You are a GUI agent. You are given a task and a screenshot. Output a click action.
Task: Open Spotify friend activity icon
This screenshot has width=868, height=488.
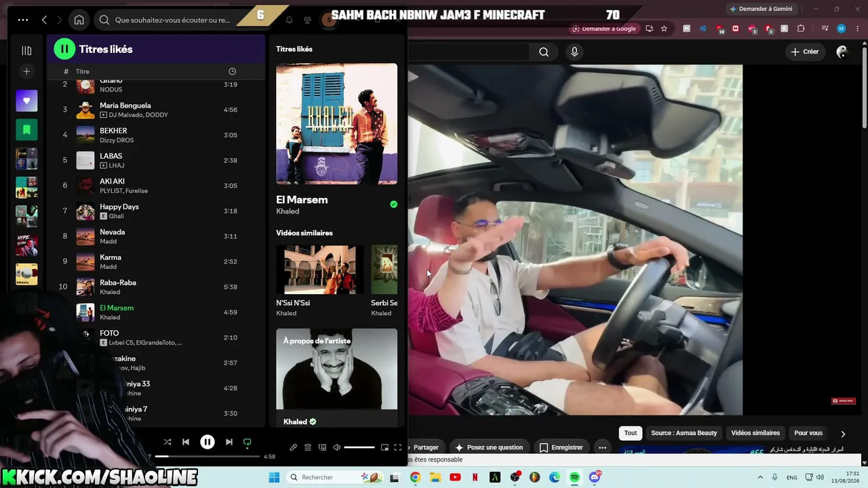pyautogui.click(x=308, y=20)
